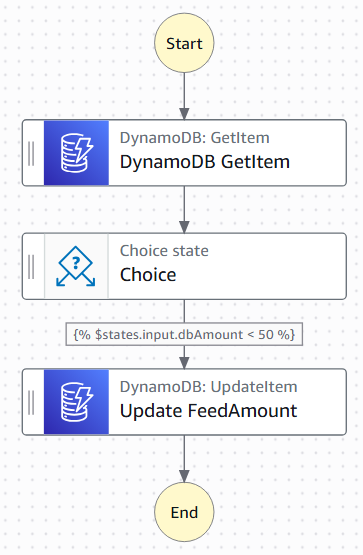Select the 'Choice' state name text

148,275
